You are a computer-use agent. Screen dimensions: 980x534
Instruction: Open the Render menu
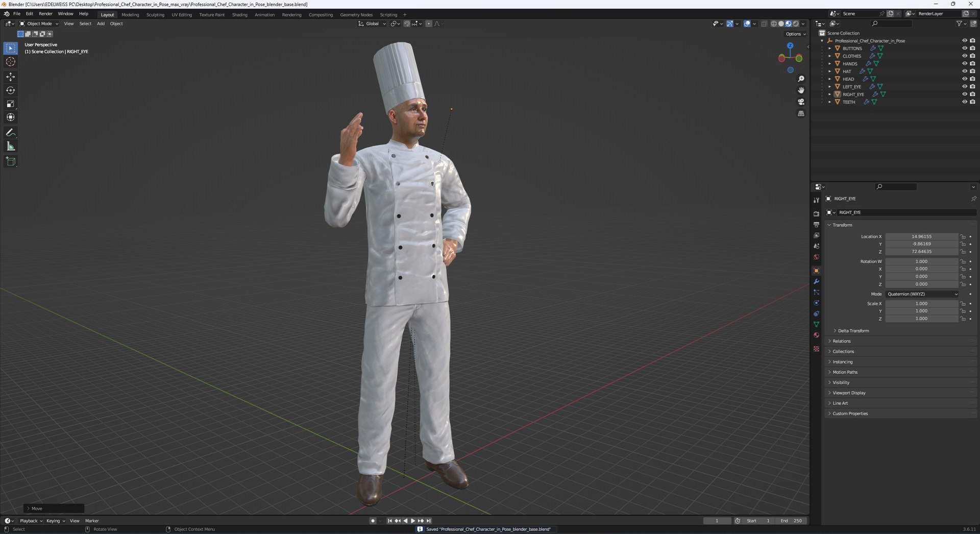pyautogui.click(x=45, y=14)
